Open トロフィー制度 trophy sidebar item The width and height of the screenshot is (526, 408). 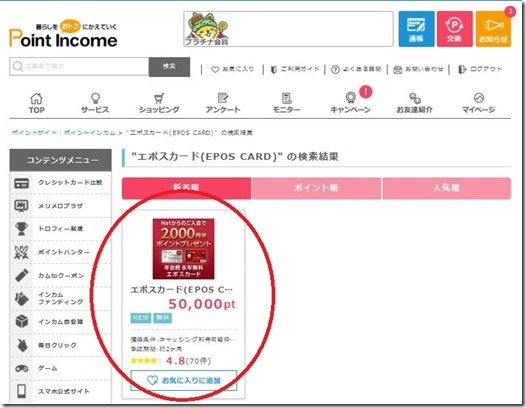61,229
